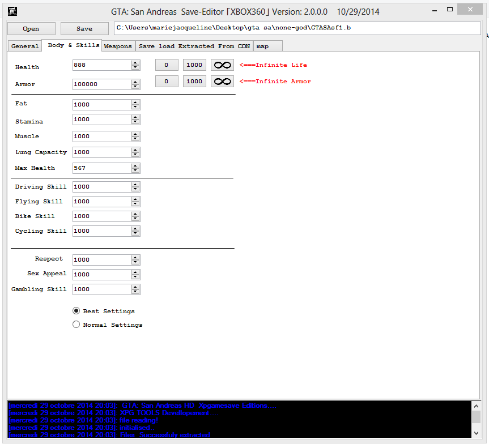Select the Normal Settings radio button

click(x=76, y=325)
